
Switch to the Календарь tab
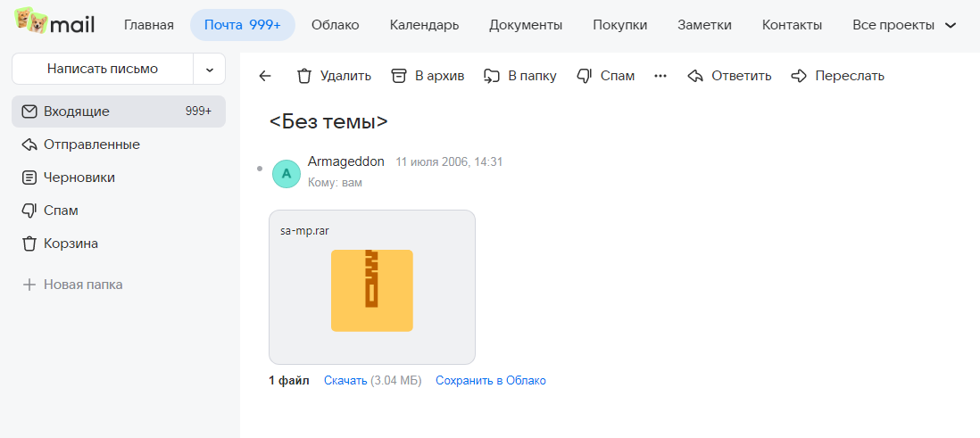(424, 25)
